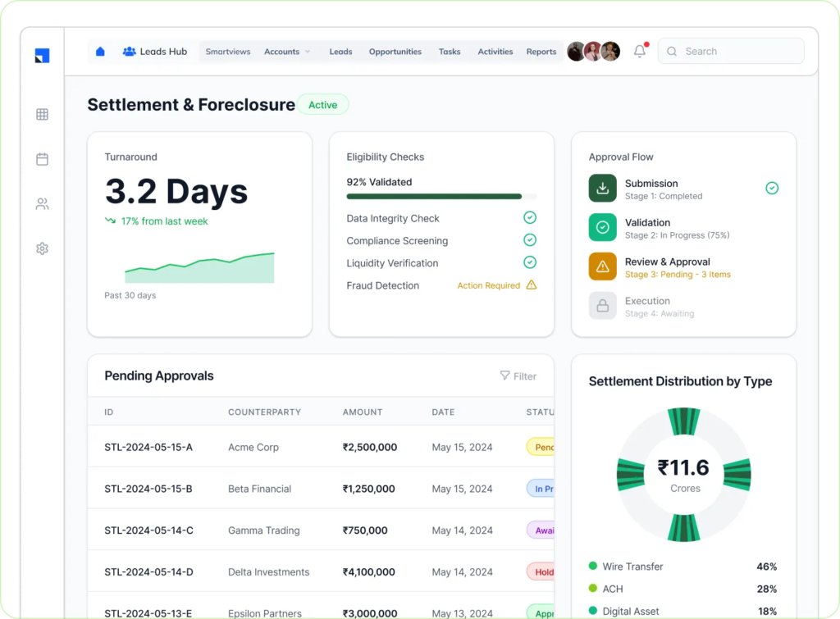Screen dimensions: 840x619
Task: Click the Filter button in Pending Approvals
Action: point(518,375)
